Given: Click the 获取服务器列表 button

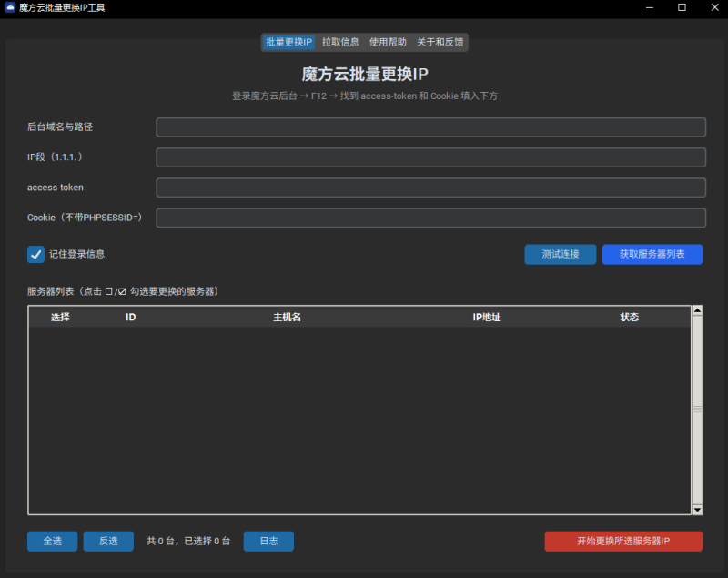Looking at the screenshot, I should (x=652, y=255).
